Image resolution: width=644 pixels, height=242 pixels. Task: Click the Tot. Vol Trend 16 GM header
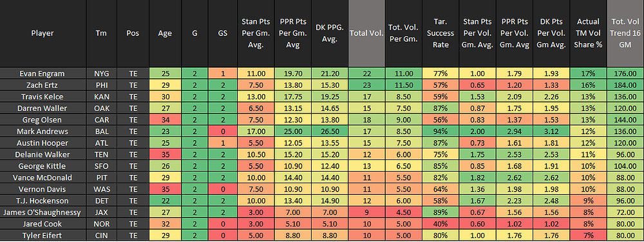[625, 34]
